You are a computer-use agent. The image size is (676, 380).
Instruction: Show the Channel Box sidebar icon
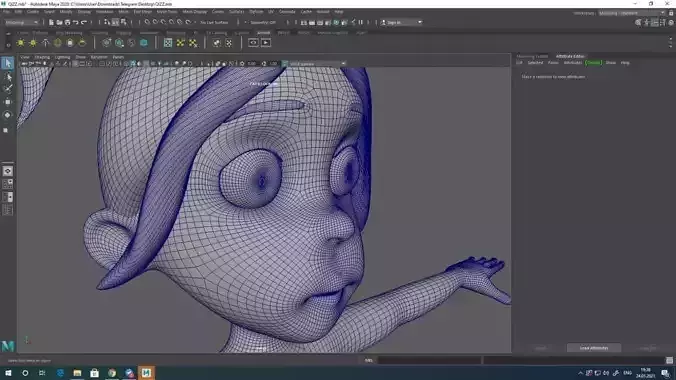click(x=671, y=22)
